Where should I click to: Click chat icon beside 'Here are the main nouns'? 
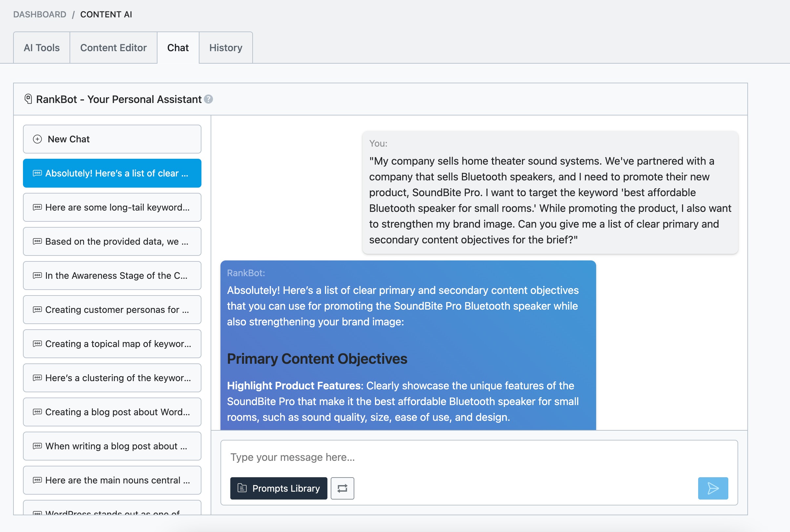click(37, 480)
